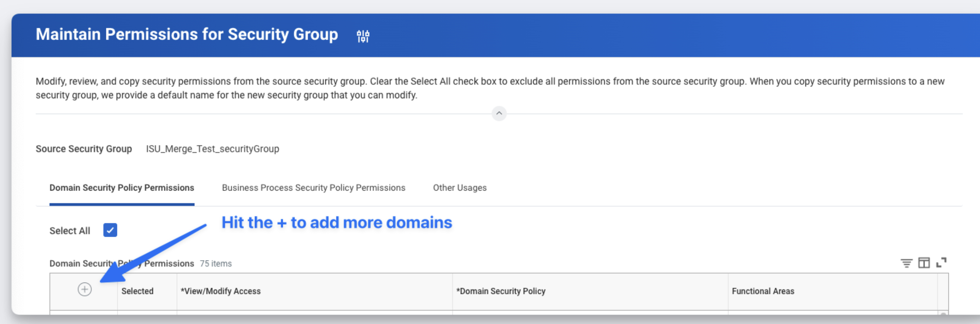This screenshot has width=980, height=324.
Task: Click the grid filter icon
Action: (x=906, y=263)
